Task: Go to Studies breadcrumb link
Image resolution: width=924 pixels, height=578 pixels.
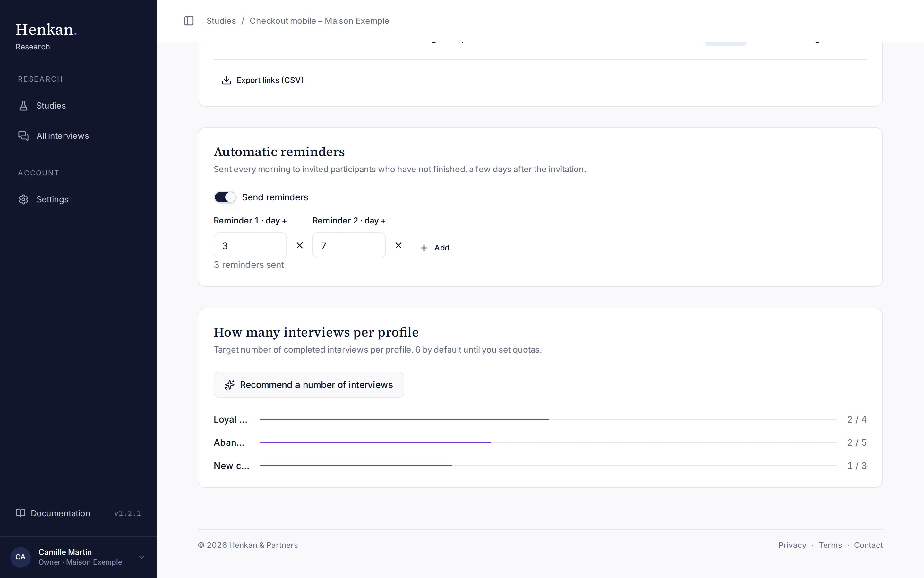Action: [221, 21]
